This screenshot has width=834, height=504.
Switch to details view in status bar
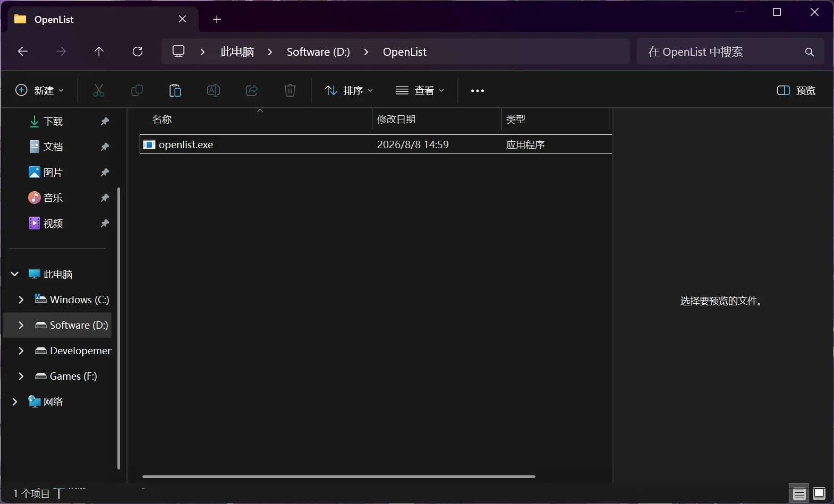point(799,494)
